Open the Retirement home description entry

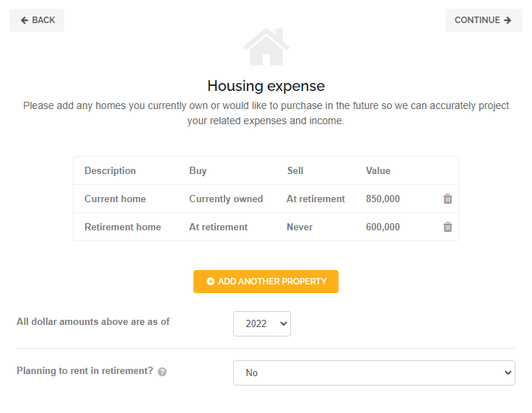[123, 227]
